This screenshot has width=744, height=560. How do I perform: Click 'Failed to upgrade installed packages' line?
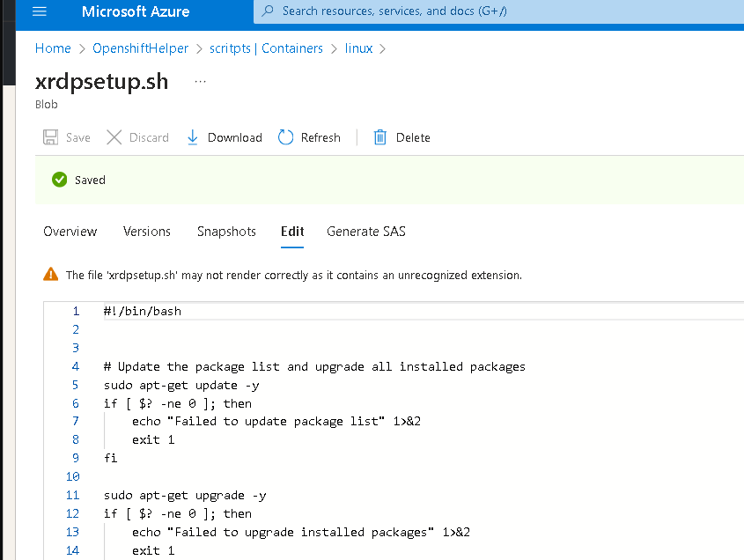[x=301, y=533]
